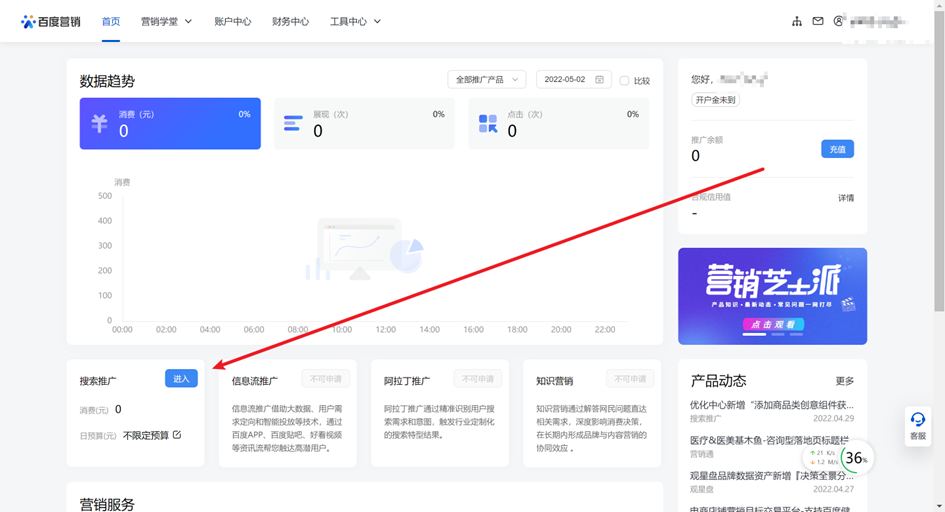Screen dimensions: 945x512
Task: Click the 营销服务 heading
Action: coord(107,504)
